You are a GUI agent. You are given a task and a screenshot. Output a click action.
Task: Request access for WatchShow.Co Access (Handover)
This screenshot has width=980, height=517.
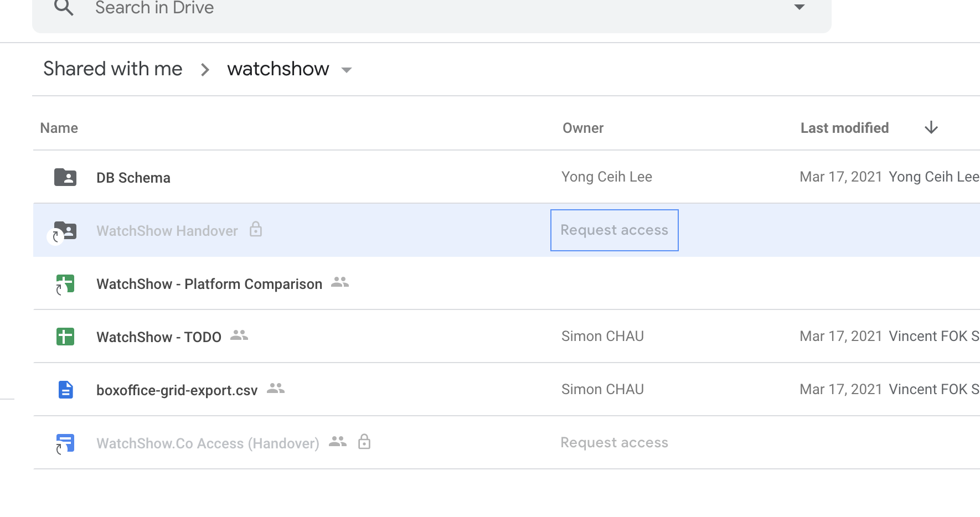tap(614, 443)
